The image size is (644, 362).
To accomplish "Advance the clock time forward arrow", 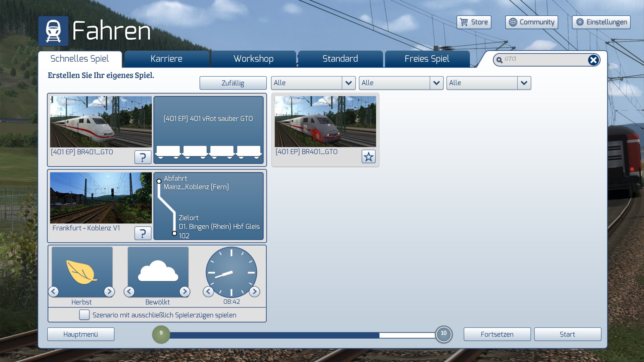I will 255,291.
